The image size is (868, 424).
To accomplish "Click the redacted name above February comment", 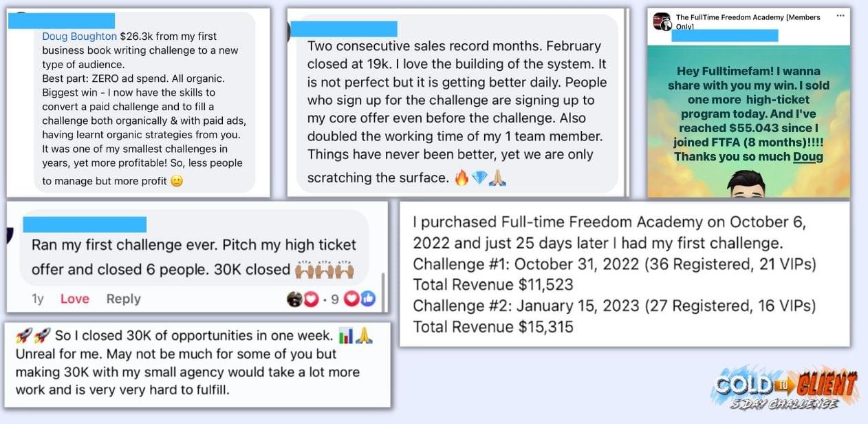I will (344, 29).
